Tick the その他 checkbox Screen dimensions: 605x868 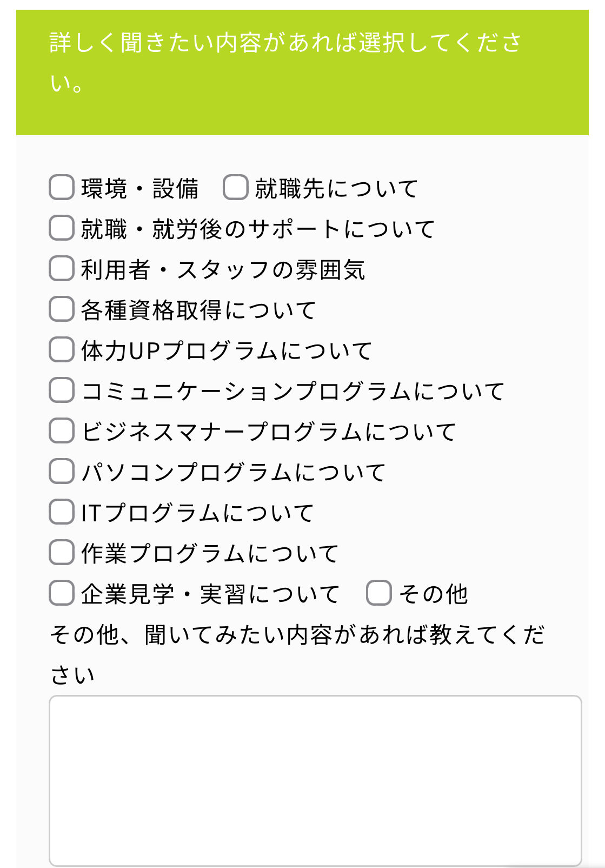[x=379, y=593]
